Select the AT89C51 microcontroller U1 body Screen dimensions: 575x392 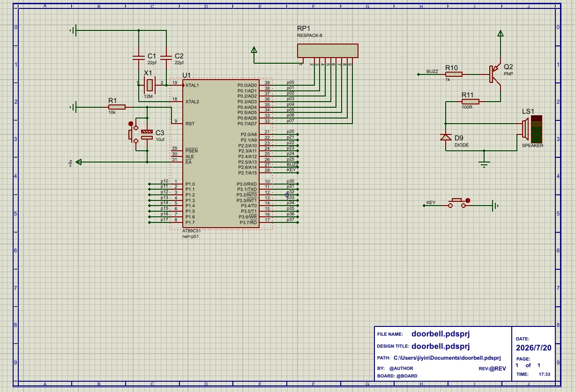(220, 154)
